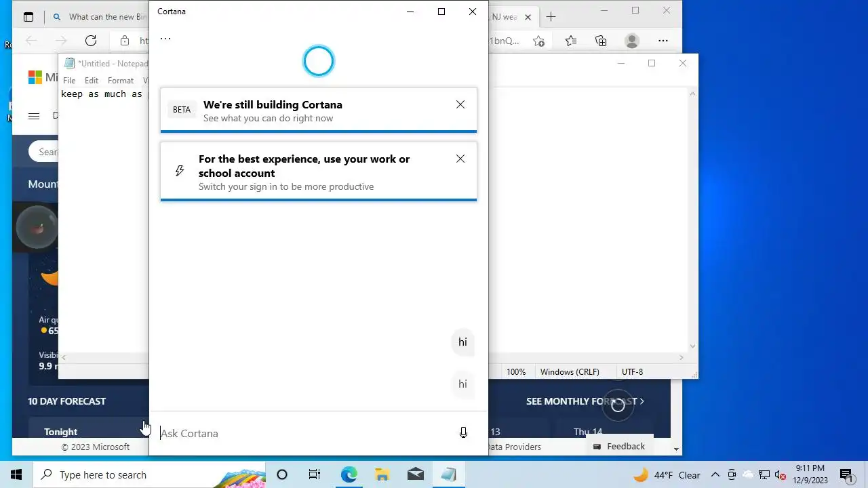The height and width of the screenshot is (488, 868).
Task: Click the Notepad horizontal scrollbar right arrow
Action: pos(682,357)
